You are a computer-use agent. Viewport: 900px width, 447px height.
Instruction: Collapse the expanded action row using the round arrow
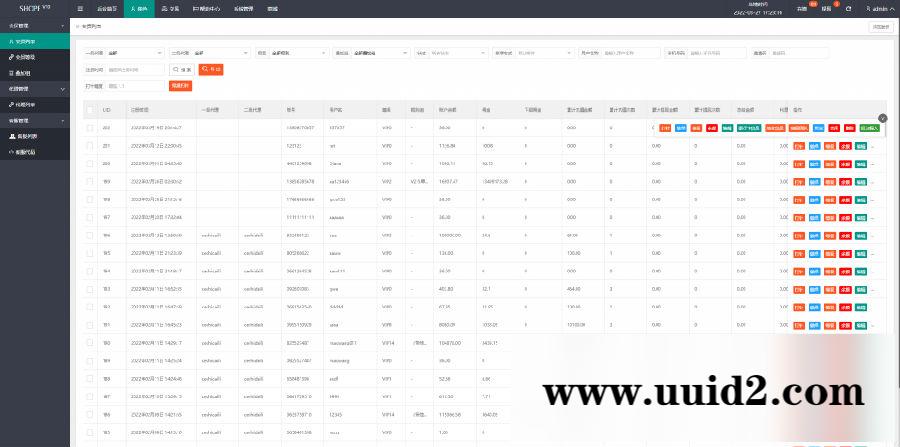coord(882,120)
